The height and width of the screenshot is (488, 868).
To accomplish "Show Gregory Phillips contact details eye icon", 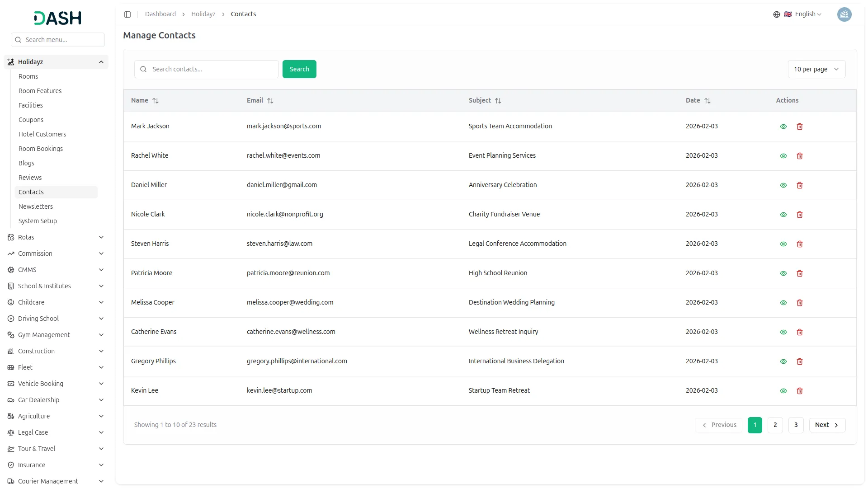I will click(x=783, y=361).
